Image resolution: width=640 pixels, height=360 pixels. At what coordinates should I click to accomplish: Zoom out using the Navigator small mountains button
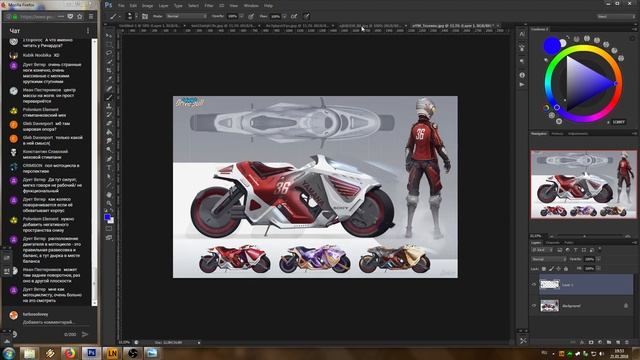click(x=552, y=236)
